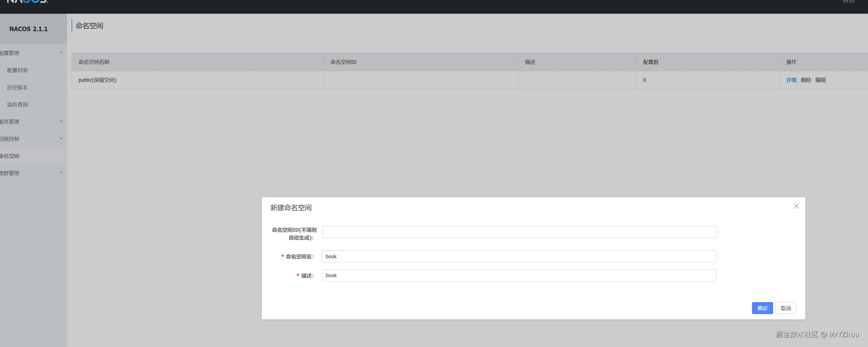Click the 首页 link at top right
The image size is (868, 347).
[x=849, y=1]
